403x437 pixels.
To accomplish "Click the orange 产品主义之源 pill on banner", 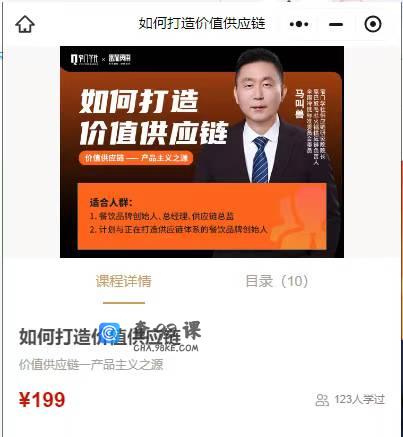I will click(x=136, y=158).
